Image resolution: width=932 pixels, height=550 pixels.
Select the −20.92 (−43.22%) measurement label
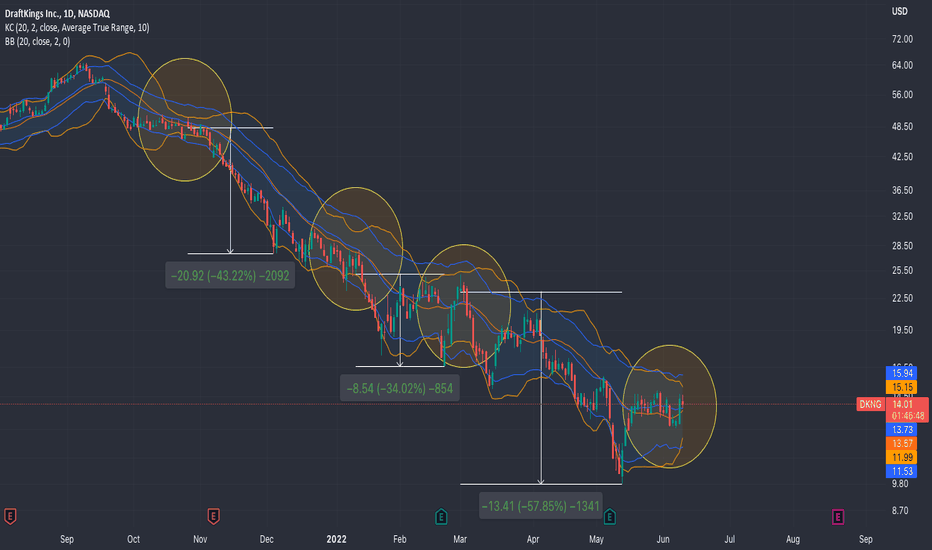(x=230, y=275)
